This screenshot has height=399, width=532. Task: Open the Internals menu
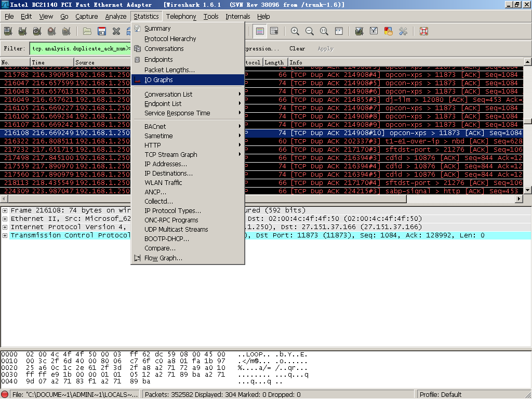pos(238,16)
